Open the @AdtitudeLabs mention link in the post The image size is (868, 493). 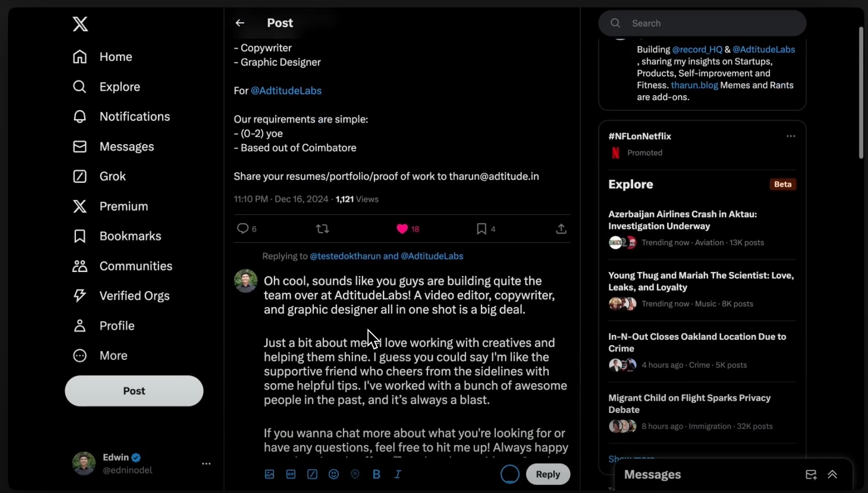(286, 91)
